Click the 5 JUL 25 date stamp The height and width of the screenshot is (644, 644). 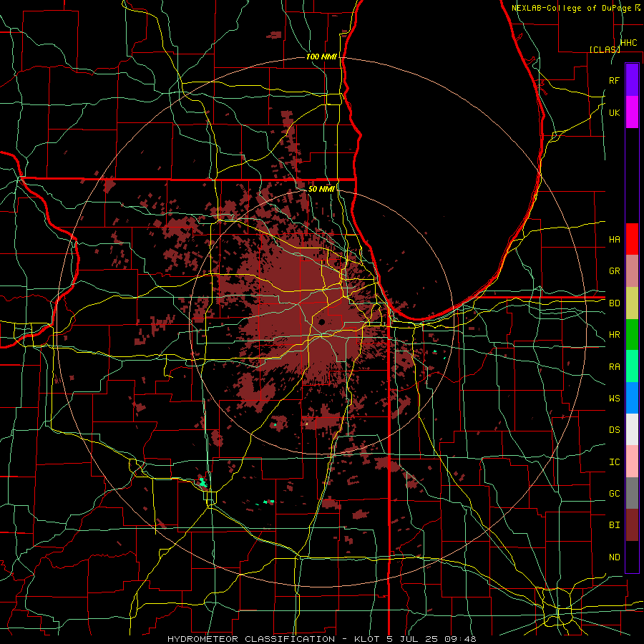pos(414,639)
